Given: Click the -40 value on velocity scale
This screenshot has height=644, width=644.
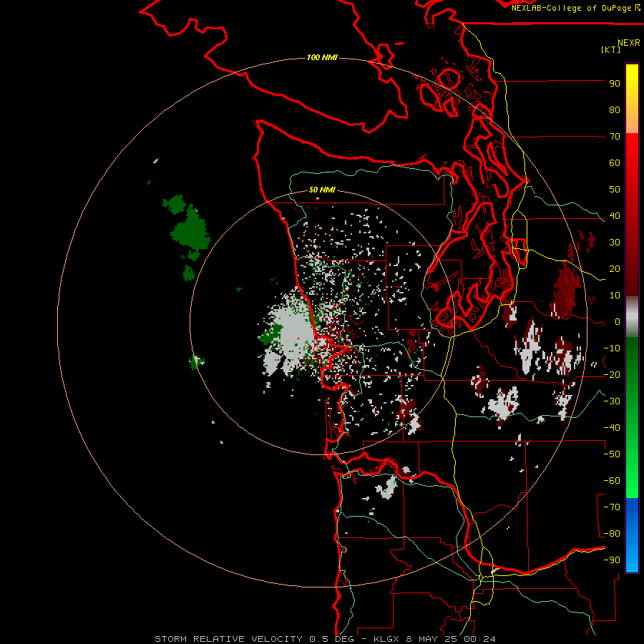Looking at the screenshot, I should [612, 428].
